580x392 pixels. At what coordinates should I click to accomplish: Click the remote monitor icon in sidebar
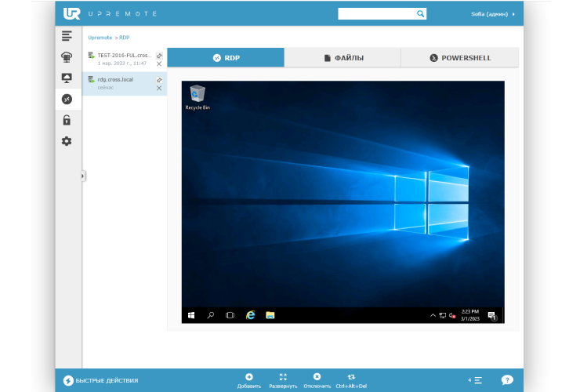point(67,78)
